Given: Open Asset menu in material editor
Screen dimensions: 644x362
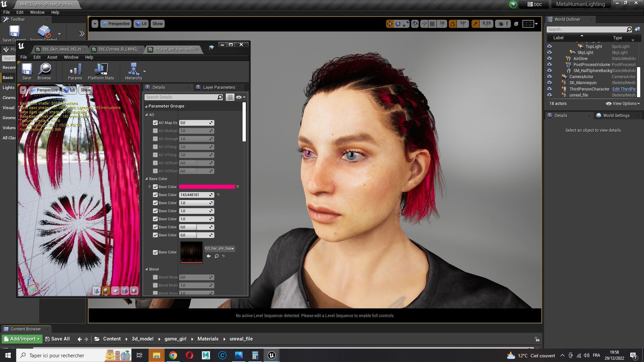Looking at the screenshot, I should [x=52, y=57].
